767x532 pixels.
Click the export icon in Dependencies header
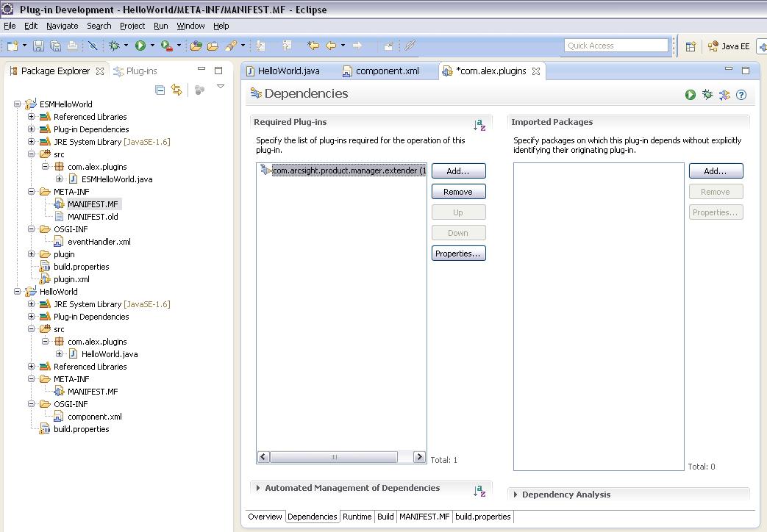tap(724, 94)
